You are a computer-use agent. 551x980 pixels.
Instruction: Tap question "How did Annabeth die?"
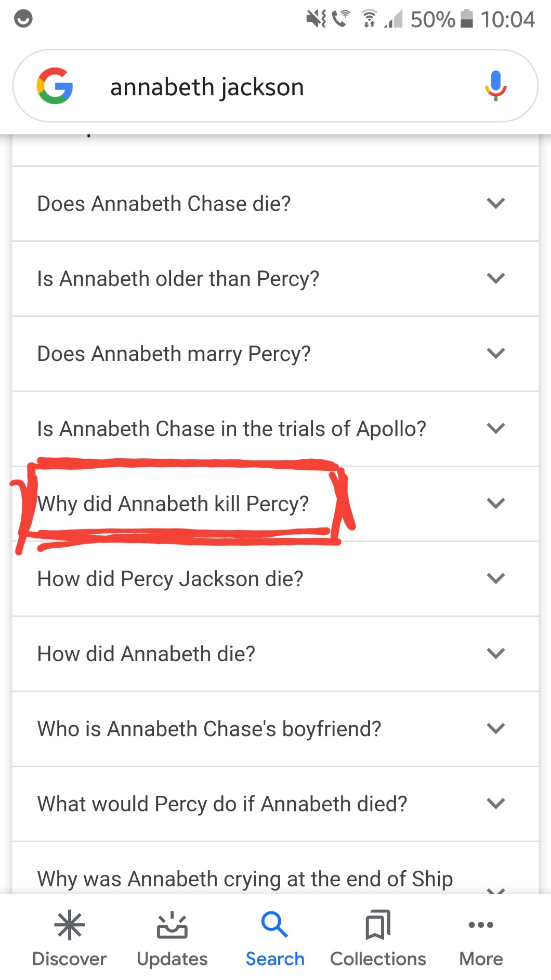click(146, 653)
